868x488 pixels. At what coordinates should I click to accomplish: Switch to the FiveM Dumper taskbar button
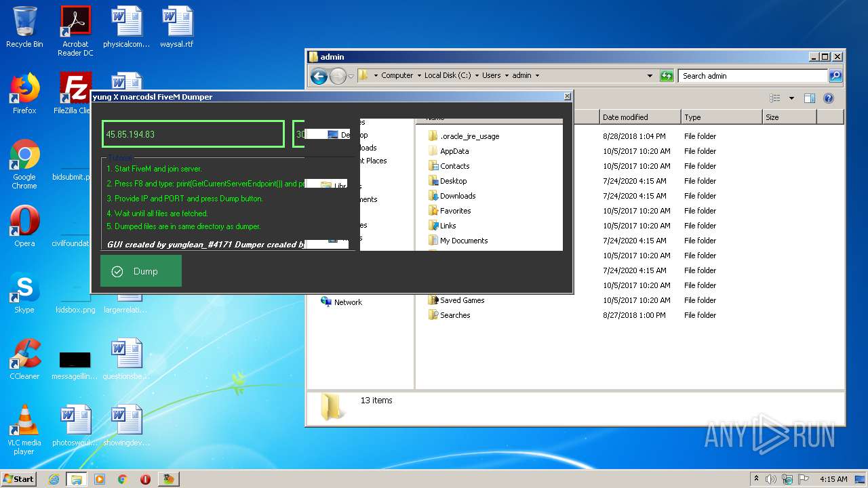168,479
